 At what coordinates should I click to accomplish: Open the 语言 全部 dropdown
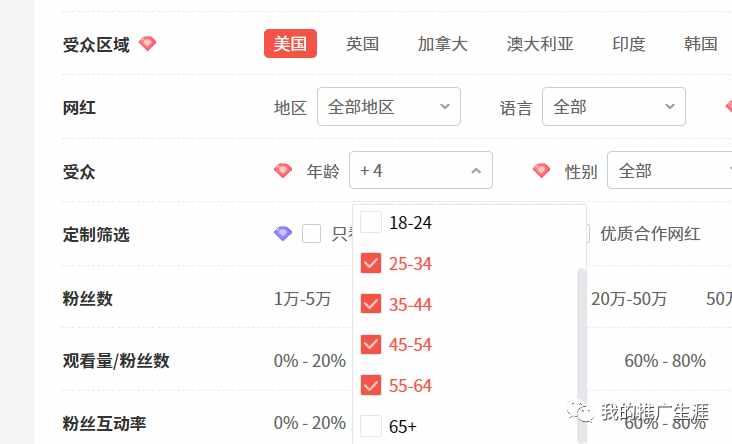pos(614,106)
